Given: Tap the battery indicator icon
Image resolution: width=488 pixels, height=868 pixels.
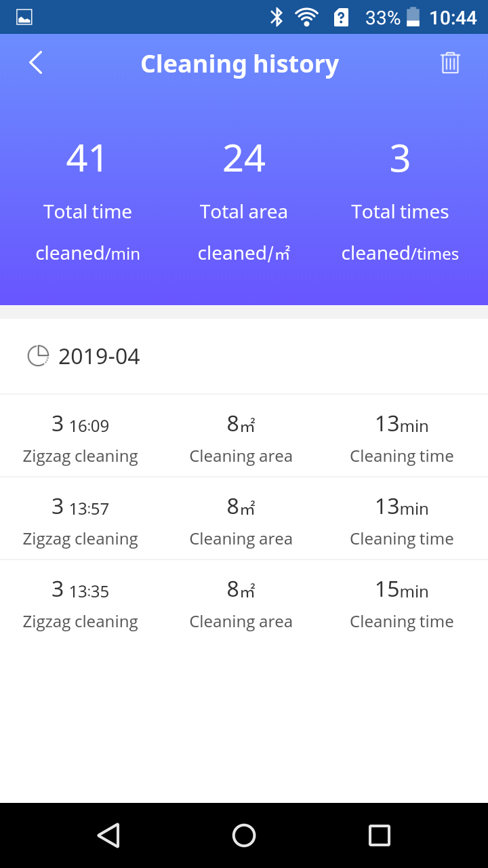Looking at the screenshot, I should 413,17.
